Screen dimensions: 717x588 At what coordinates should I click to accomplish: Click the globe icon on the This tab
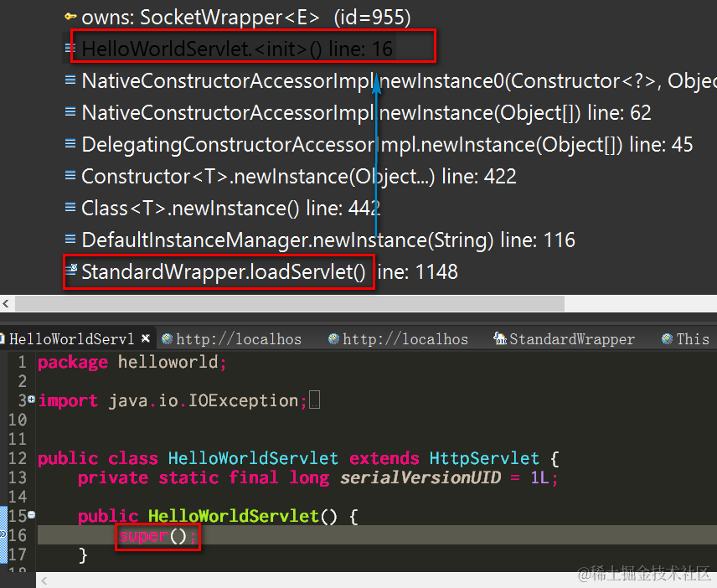tap(667, 338)
